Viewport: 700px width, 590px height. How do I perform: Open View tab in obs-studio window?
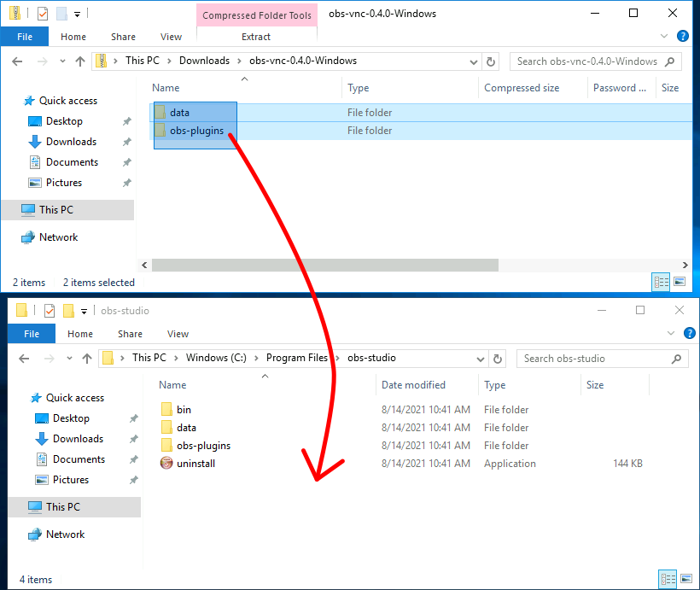[178, 334]
